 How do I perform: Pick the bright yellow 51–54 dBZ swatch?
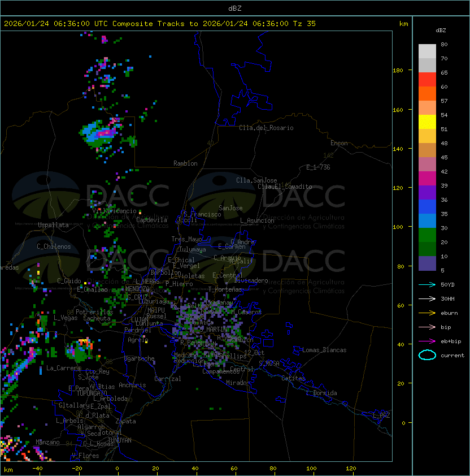pos(427,122)
